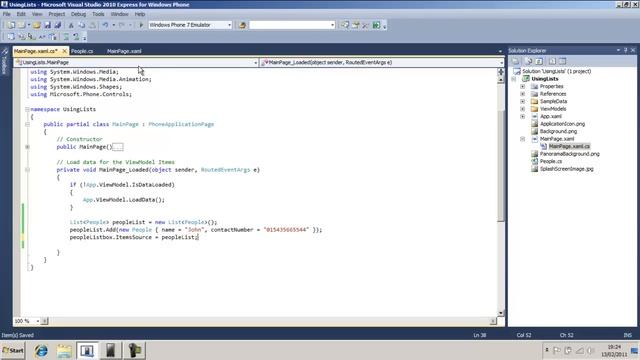
Task: Click the Copy toolbar icon
Action: point(82,25)
